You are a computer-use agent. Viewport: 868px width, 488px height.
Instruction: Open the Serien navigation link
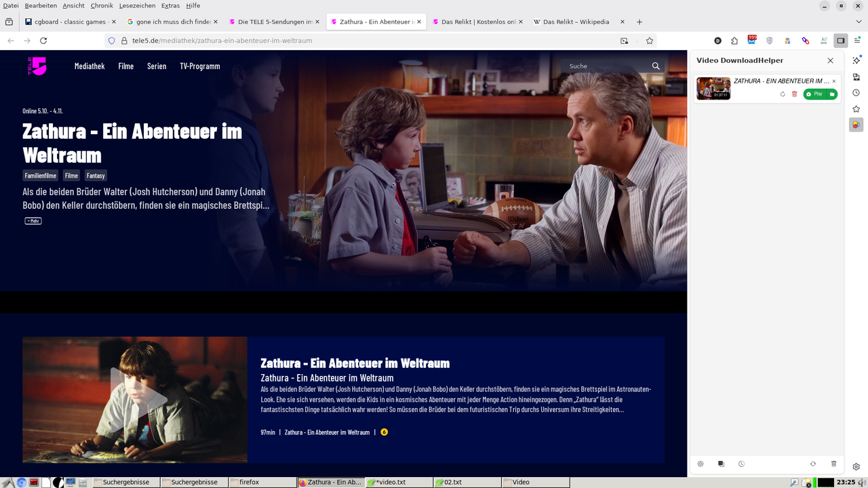[x=157, y=66]
